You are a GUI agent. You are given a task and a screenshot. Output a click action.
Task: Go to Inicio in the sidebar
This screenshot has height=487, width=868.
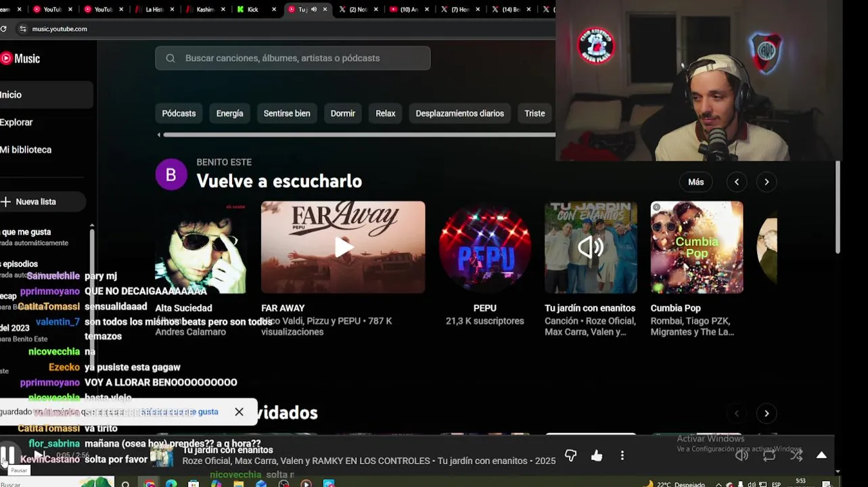[x=45, y=95]
